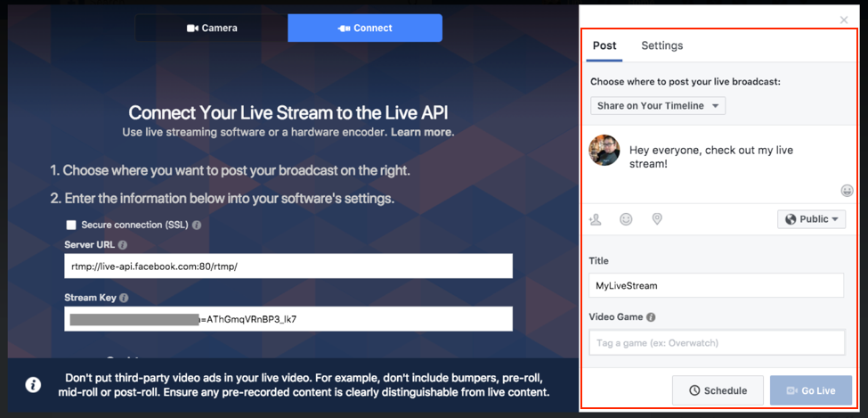Follow the Learn more link
868x418 pixels.
pos(422,132)
